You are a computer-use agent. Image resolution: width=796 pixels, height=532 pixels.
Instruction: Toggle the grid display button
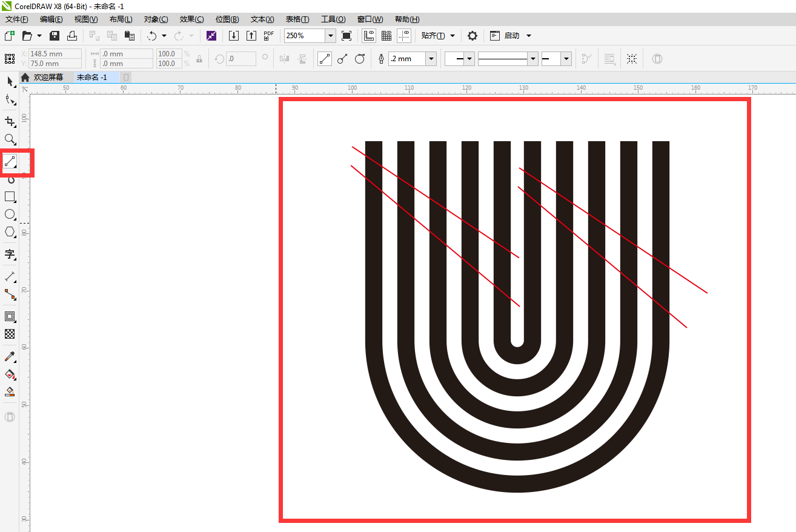click(x=386, y=36)
